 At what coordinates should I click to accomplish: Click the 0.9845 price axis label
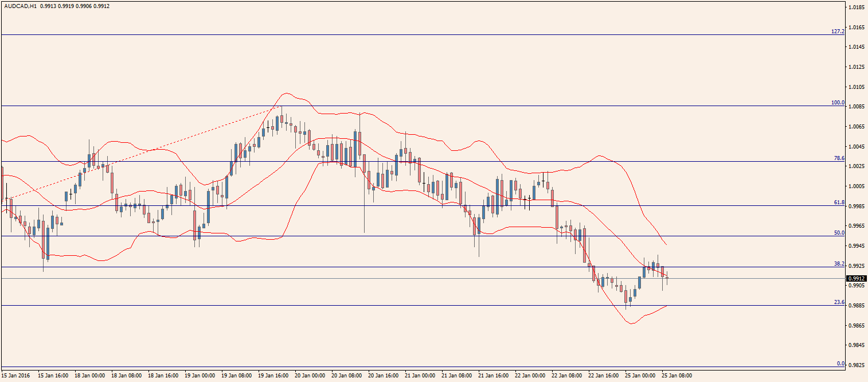coord(857,345)
